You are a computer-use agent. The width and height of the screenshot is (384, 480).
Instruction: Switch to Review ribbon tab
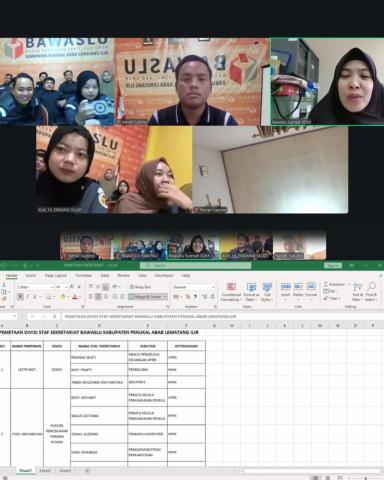coord(123,276)
